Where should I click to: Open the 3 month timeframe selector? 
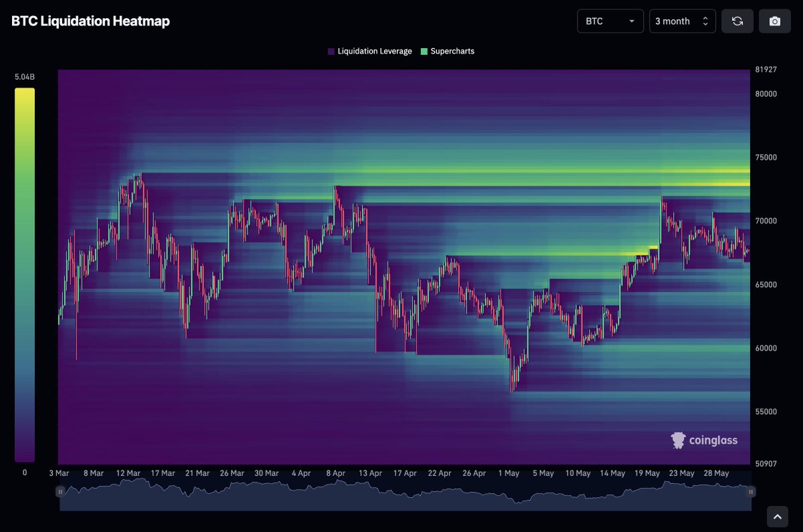click(683, 21)
